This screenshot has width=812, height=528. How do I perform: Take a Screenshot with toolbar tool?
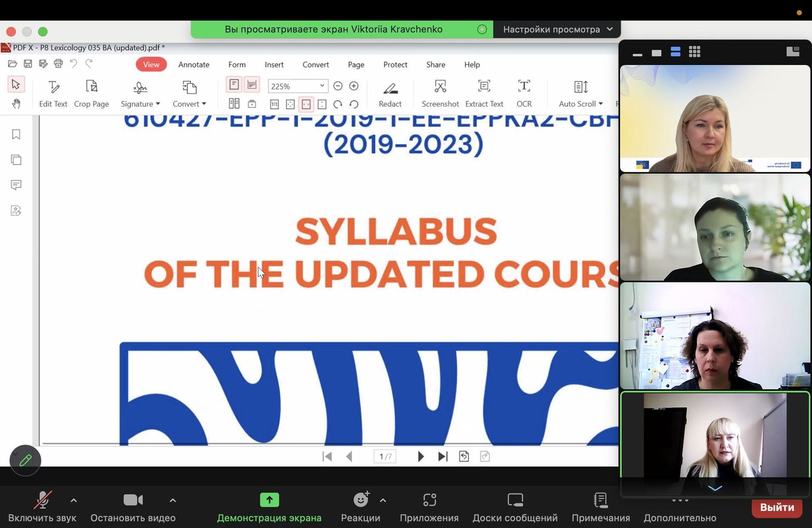440,94
